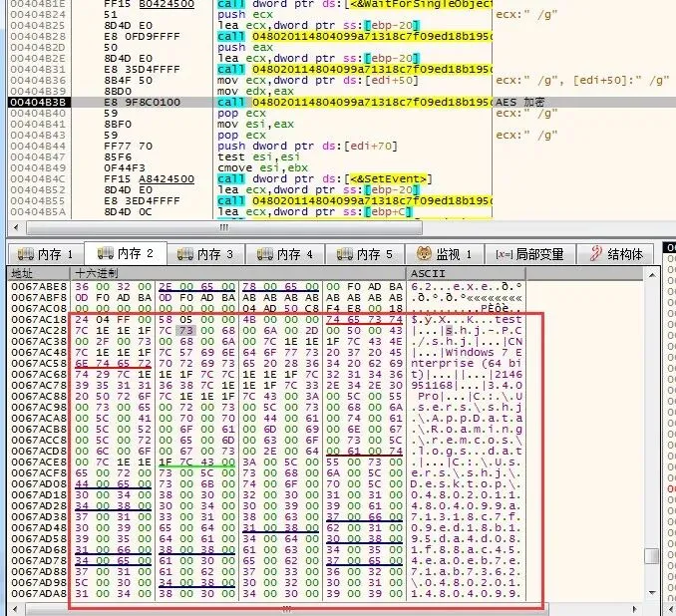Image resolution: width=676 pixels, height=616 pixels.
Task: Click the dog icon on 监视 1 tab
Action: tap(424, 253)
